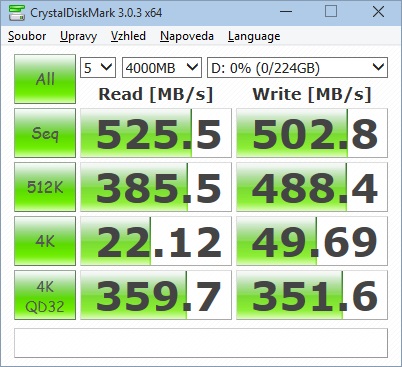This screenshot has width=402, height=367.
Task: Expand the test count dropdown showing 5
Action: 98,68
